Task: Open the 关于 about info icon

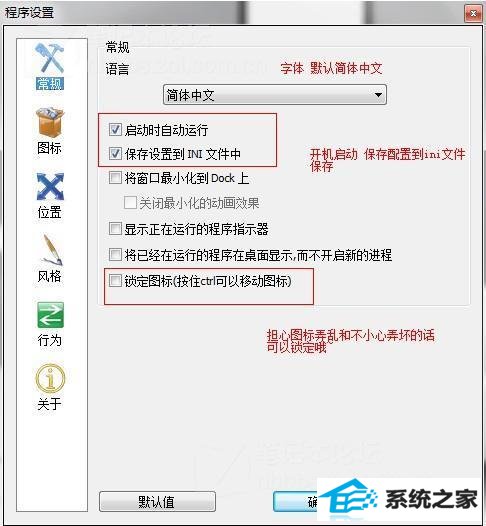Action: pos(50,378)
